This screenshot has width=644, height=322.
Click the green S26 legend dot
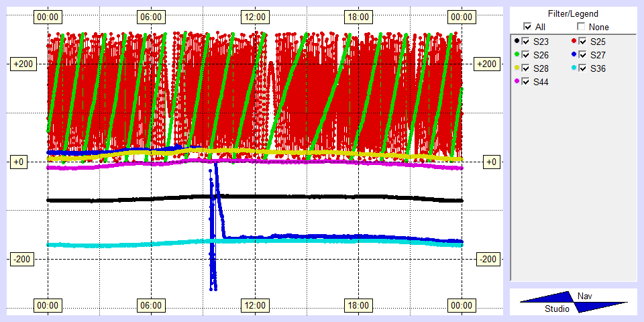point(516,55)
